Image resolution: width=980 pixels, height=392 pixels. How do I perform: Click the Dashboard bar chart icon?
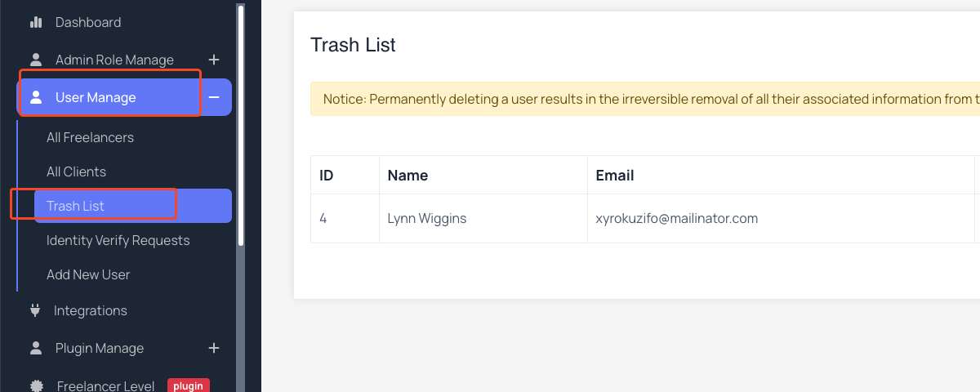click(36, 22)
